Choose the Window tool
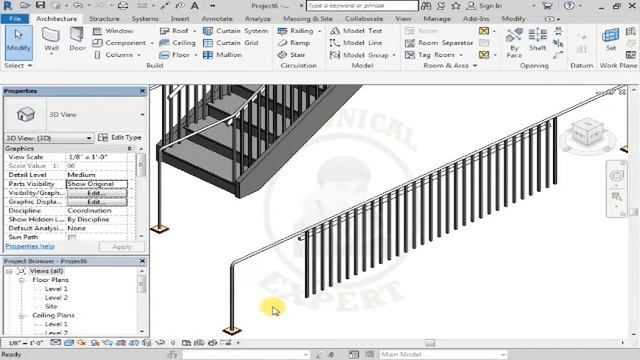The width and height of the screenshot is (640, 360). (x=113, y=31)
